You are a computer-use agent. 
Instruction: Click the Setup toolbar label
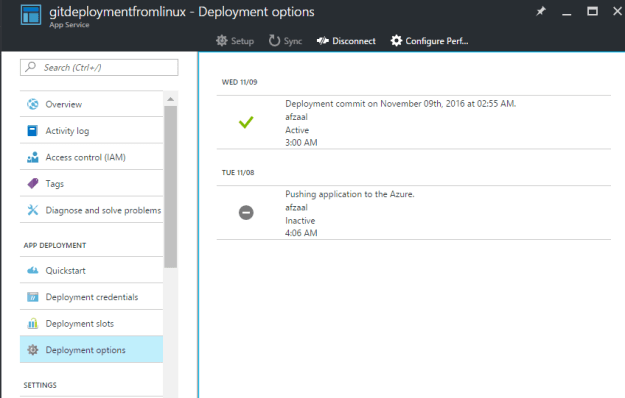coord(242,41)
